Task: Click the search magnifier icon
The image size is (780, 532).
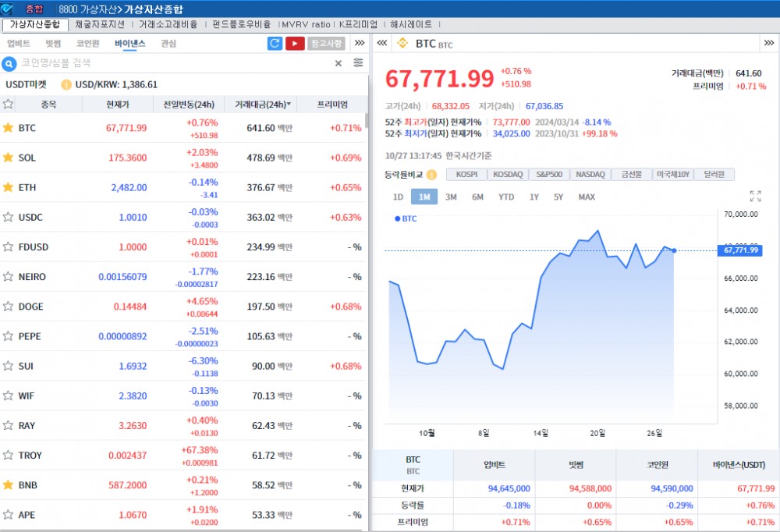Action: tap(8, 63)
